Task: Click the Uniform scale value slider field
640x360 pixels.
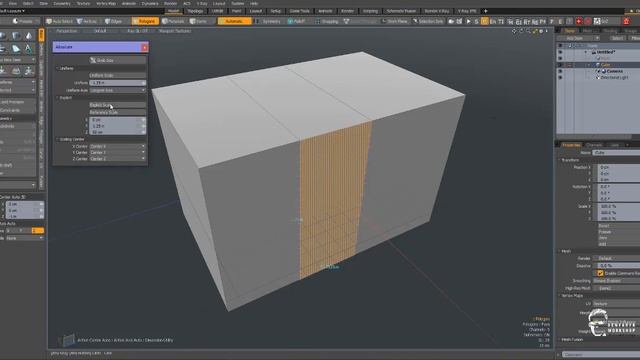Action: click(x=118, y=82)
